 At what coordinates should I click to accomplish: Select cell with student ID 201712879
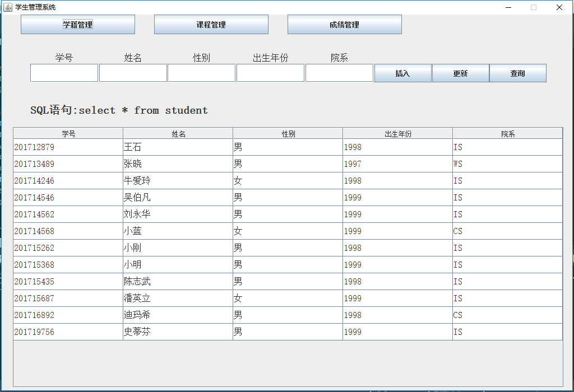click(68, 147)
